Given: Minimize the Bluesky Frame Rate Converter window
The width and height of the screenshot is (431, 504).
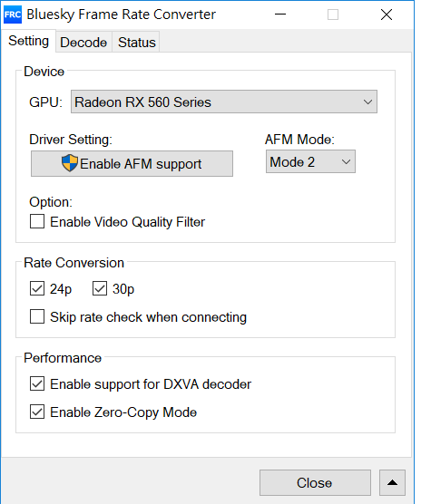Looking at the screenshot, I should point(280,15).
